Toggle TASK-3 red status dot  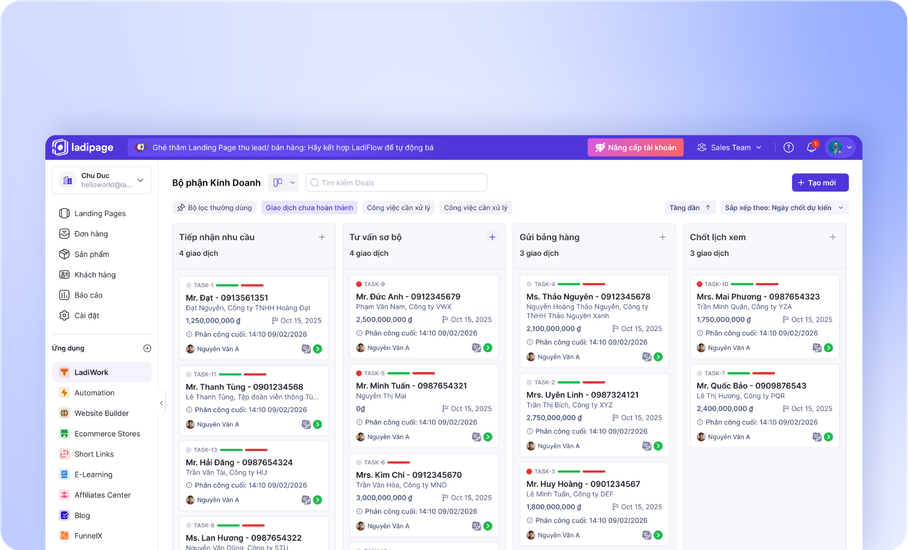(x=529, y=472)
